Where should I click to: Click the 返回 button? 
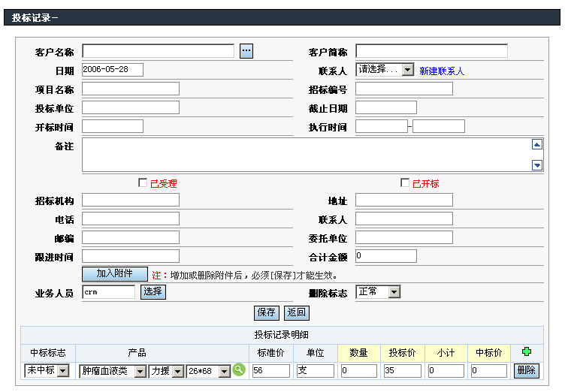pyautogui.click(x=296, y=312)
